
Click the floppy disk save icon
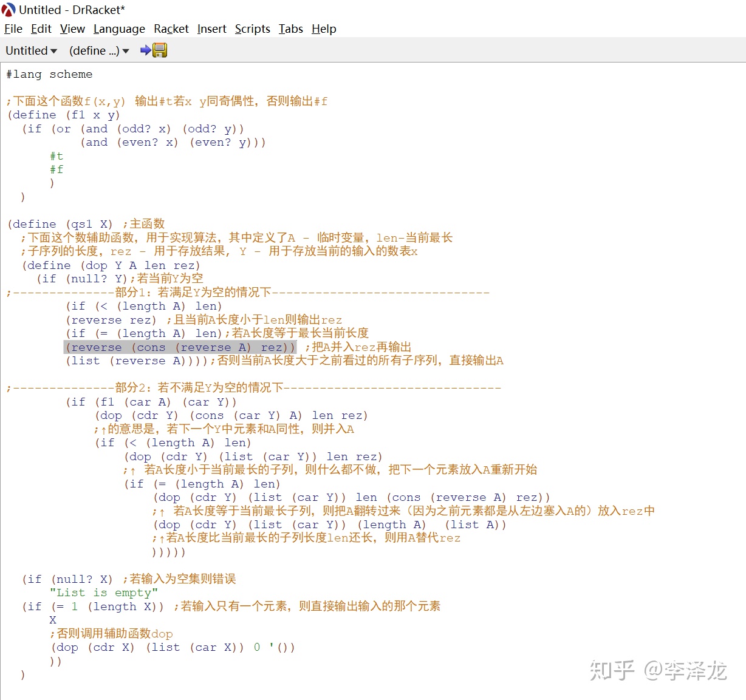pyautogui.click(x=159, y=50)
